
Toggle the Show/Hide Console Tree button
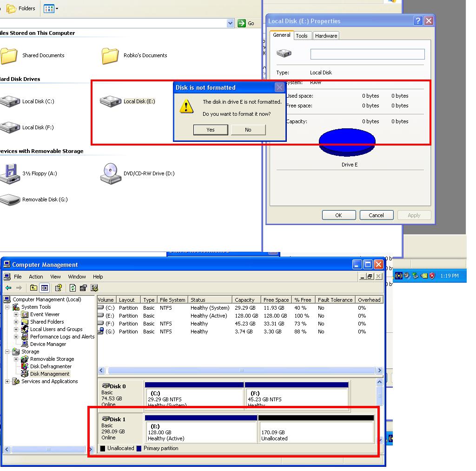click(44, 288)
